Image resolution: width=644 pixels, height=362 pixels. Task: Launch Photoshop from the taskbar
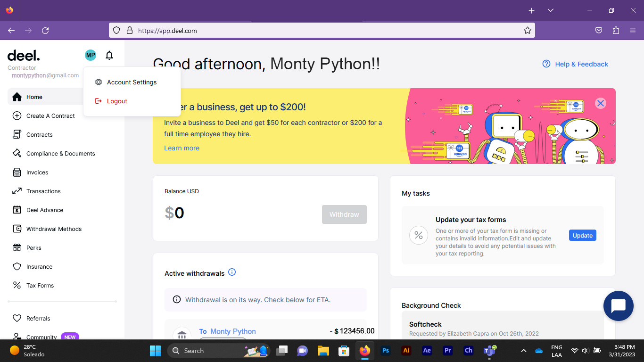(386, 351)
